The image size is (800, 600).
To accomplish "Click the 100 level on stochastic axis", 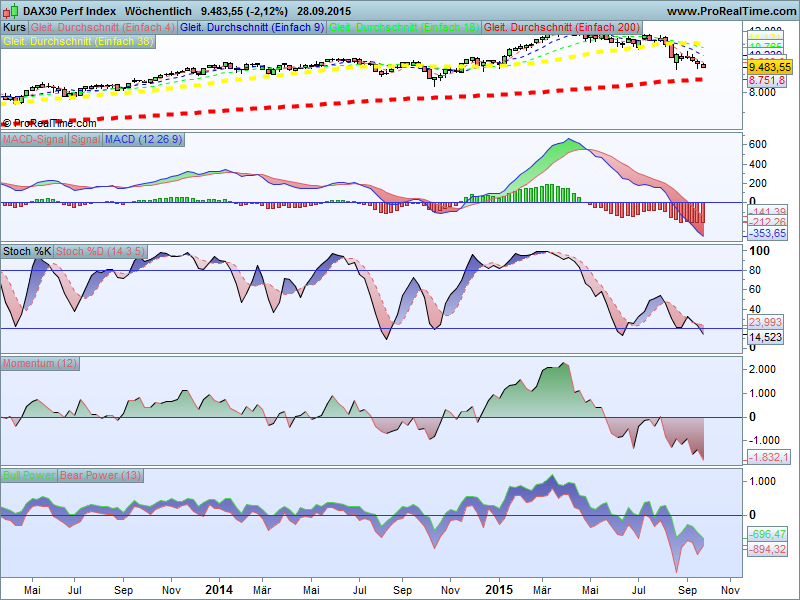I will click(x=759, y=251).
